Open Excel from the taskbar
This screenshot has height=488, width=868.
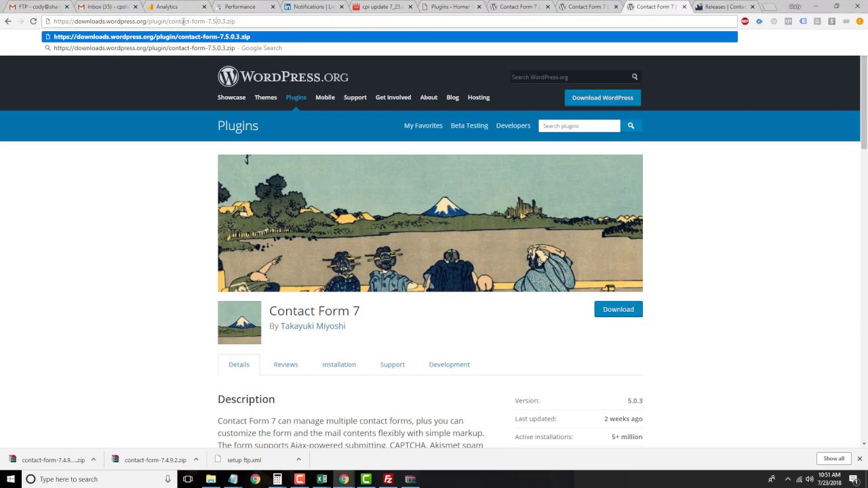click(x=321, y=479)
